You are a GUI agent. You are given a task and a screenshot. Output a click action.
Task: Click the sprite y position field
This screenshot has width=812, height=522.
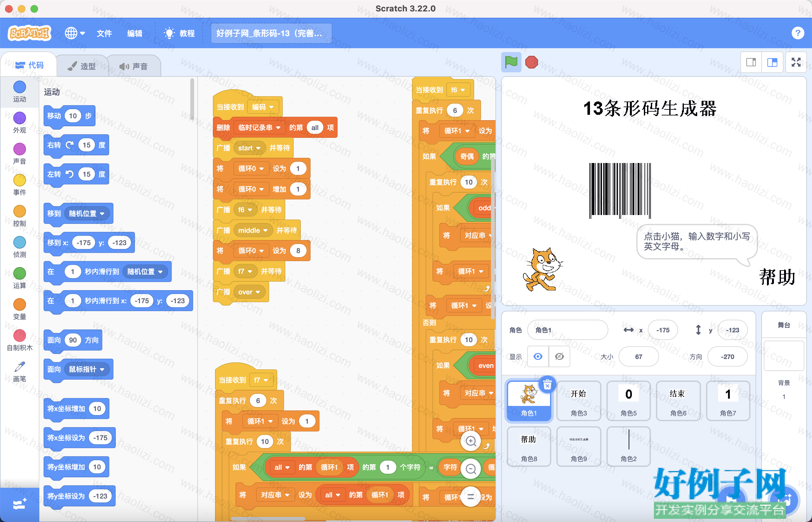coord(732,330)
